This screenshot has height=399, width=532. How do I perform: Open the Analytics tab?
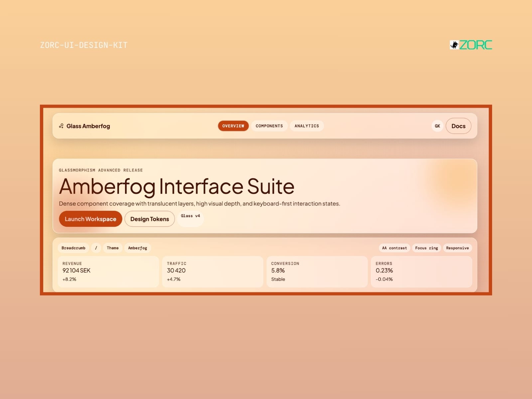(x=307, y=126)
